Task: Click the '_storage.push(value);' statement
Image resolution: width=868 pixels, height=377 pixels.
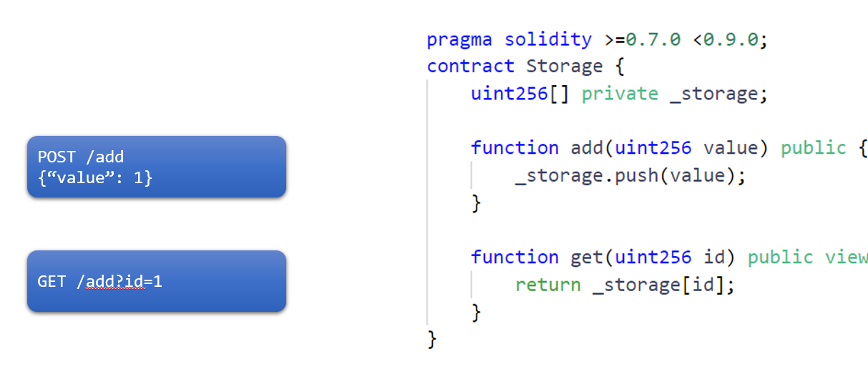Action: (630, 176)
